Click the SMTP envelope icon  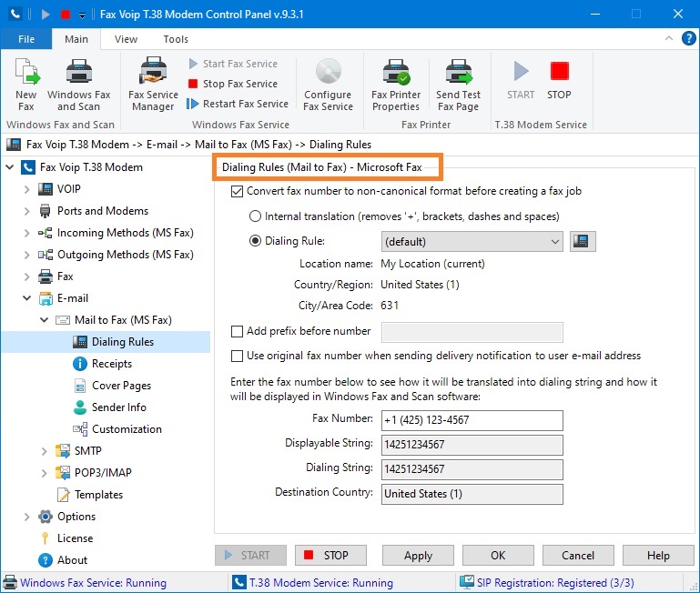pos(63,451)
